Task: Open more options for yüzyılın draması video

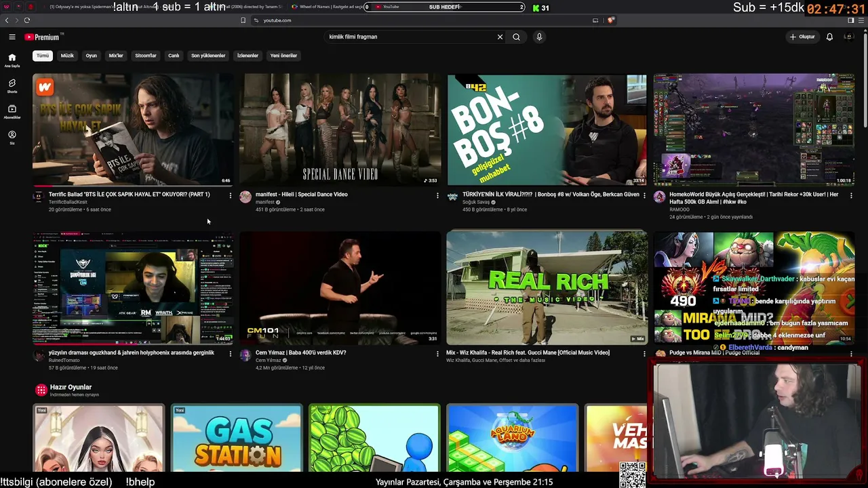Action: pos(231,354)
